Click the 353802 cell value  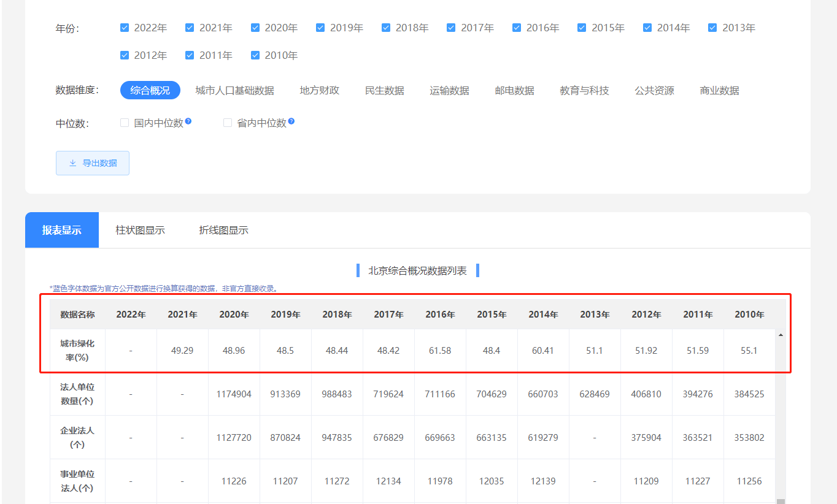(x=750, y=438)
